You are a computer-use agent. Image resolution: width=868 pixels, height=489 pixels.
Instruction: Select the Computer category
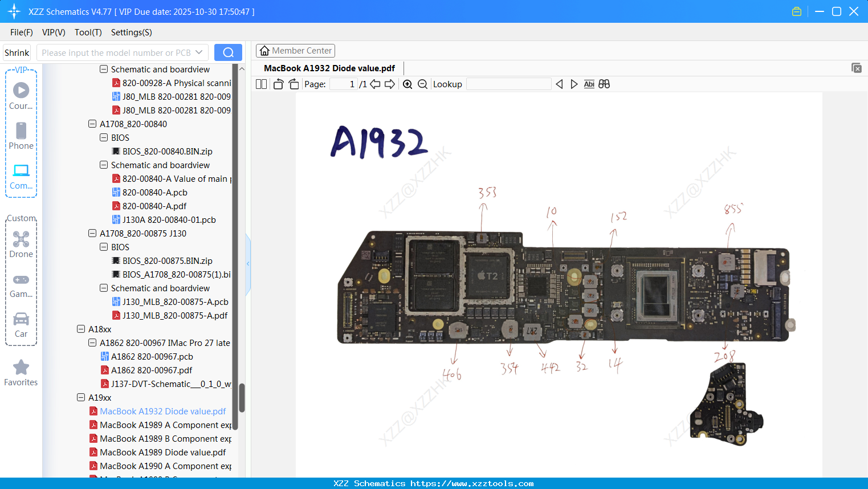point(21,177)
